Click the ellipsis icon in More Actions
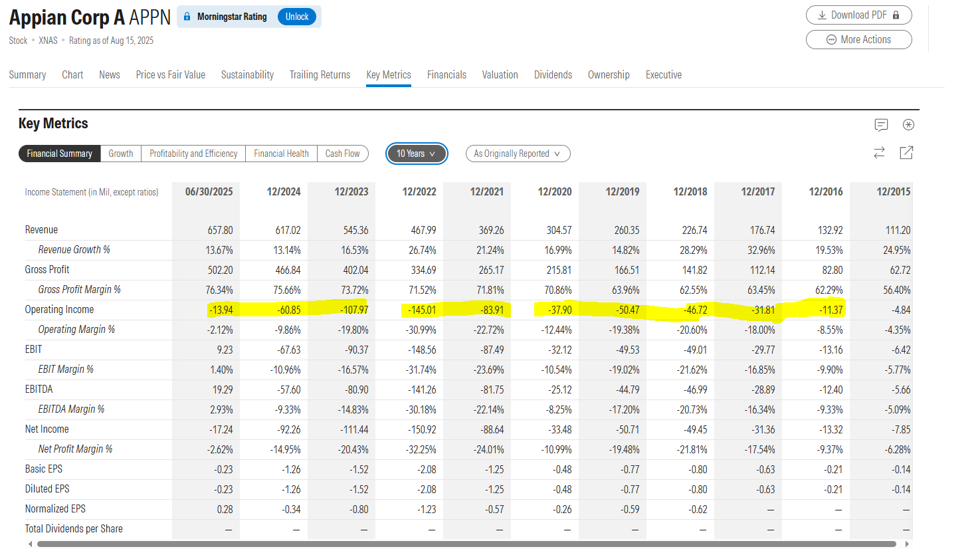Viewport: 980px width, 553px height. tap(831, 40)
